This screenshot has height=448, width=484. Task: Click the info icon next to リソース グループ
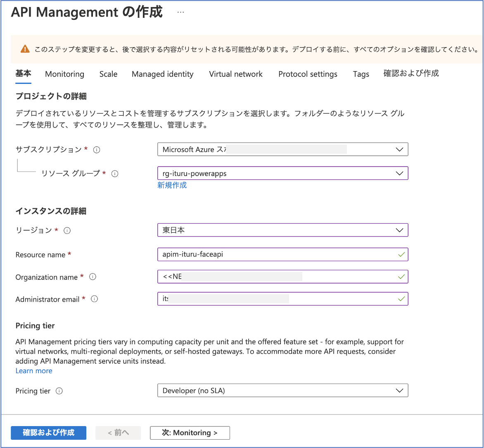[x=115, y=174]
